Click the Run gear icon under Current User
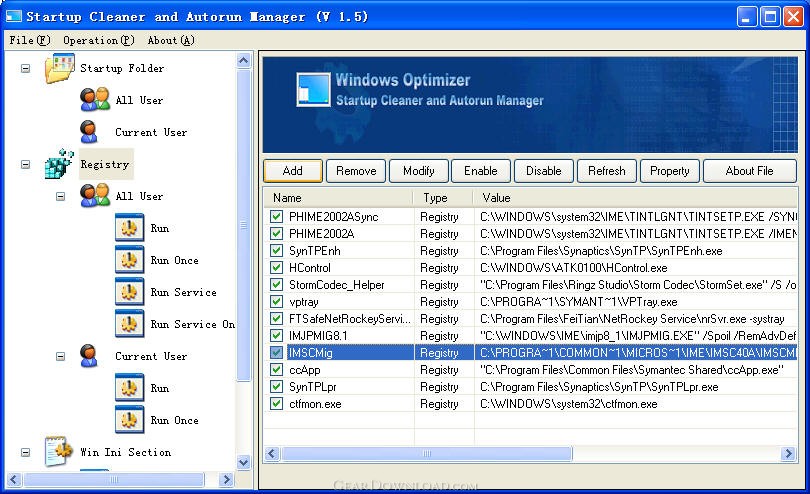 coord(129,388)
